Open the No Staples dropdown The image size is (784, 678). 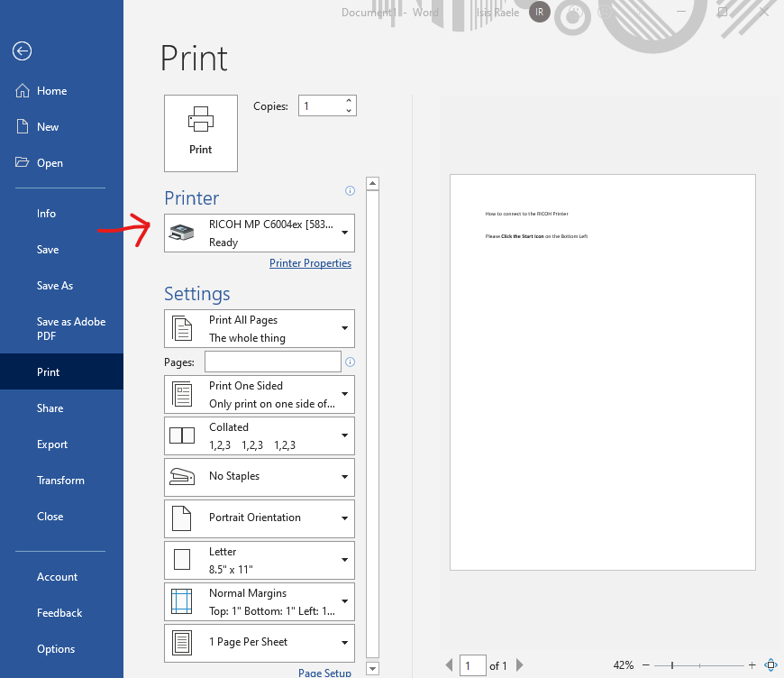point(260,477)
